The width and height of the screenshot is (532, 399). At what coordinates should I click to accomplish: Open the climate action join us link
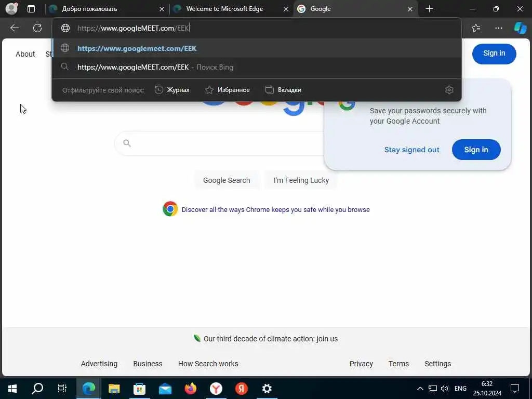pyautogui.click(x=270, y=339)
